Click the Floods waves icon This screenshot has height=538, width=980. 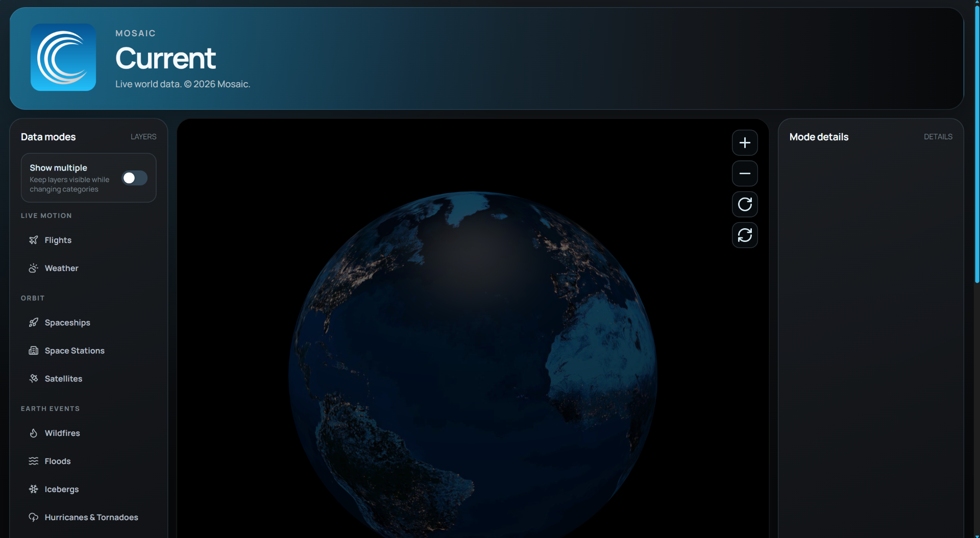coord(34,461)
